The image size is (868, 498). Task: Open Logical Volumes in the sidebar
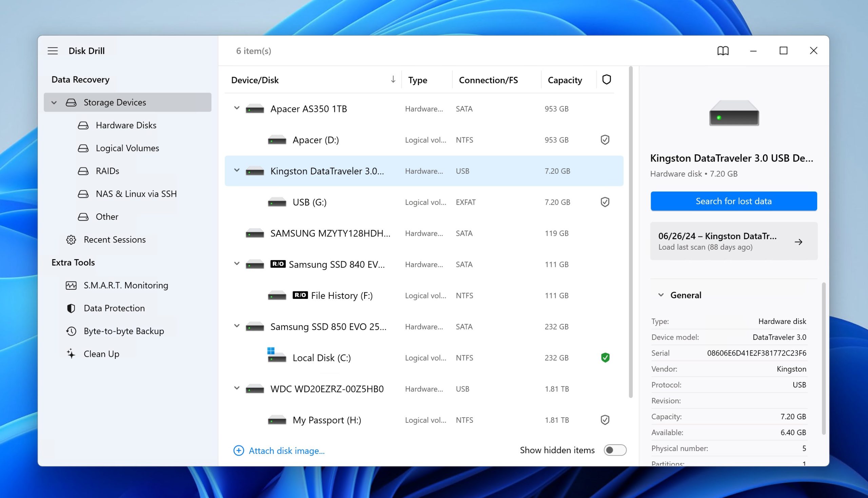127,148
